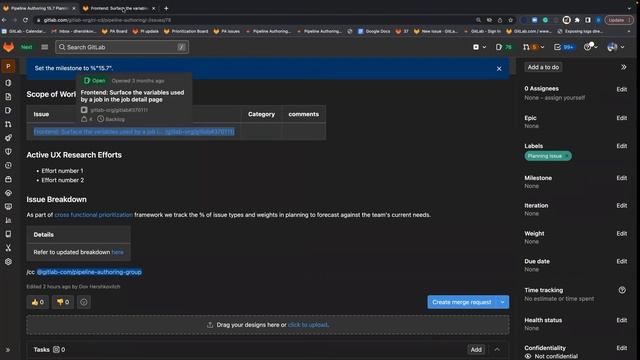
Task: Open the to-do list with 99+ badge
Action: (564, 47)
